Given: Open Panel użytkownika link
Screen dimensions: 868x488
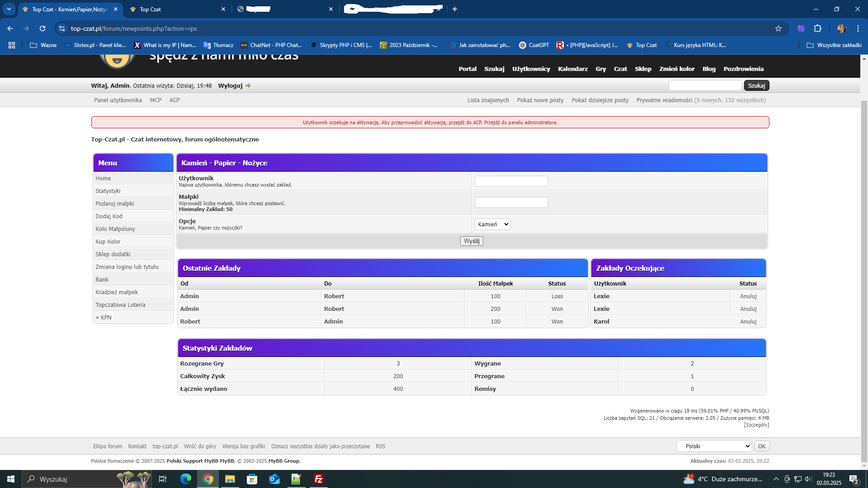Looking at the screenshot, I should click(118, 100).
